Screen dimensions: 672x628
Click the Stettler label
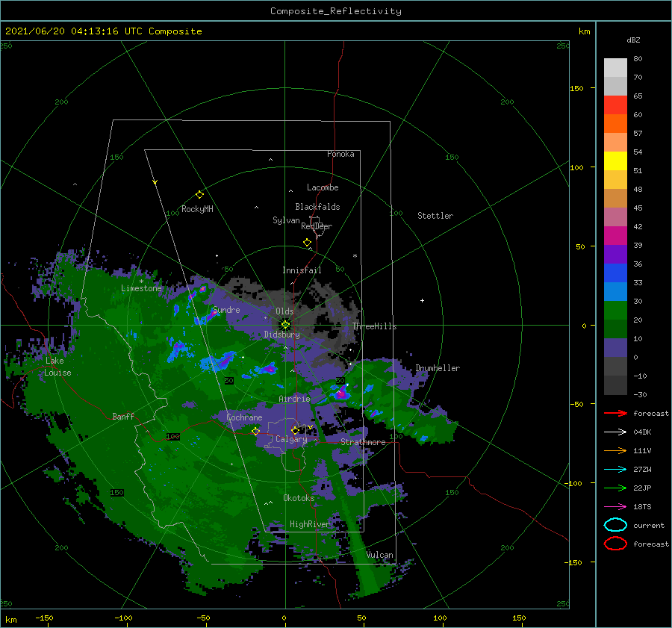[x=435, y=216]
